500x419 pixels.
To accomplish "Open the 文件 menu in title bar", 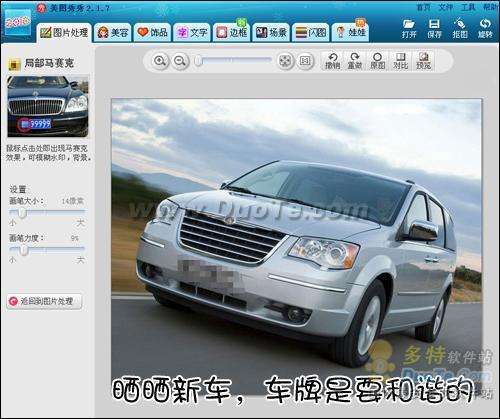I will tap(445, 7).
